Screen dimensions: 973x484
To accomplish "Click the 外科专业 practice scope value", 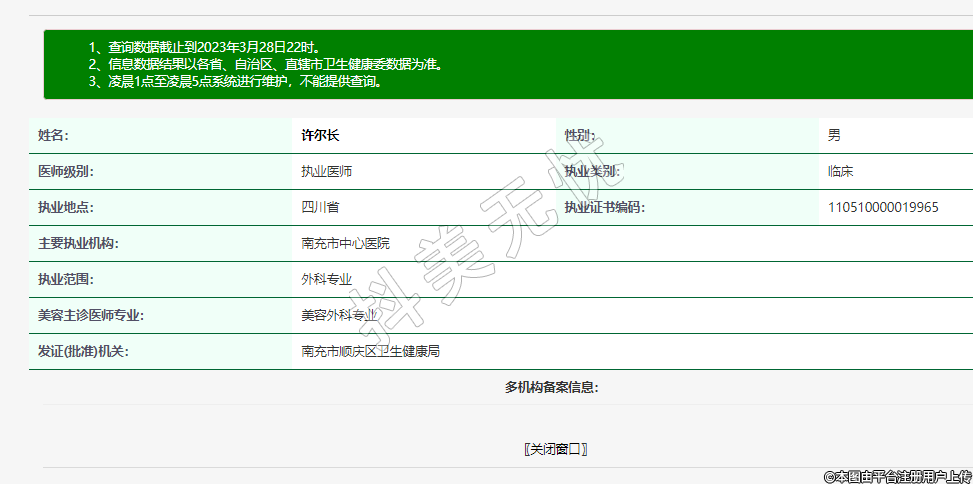I will 326,279.
